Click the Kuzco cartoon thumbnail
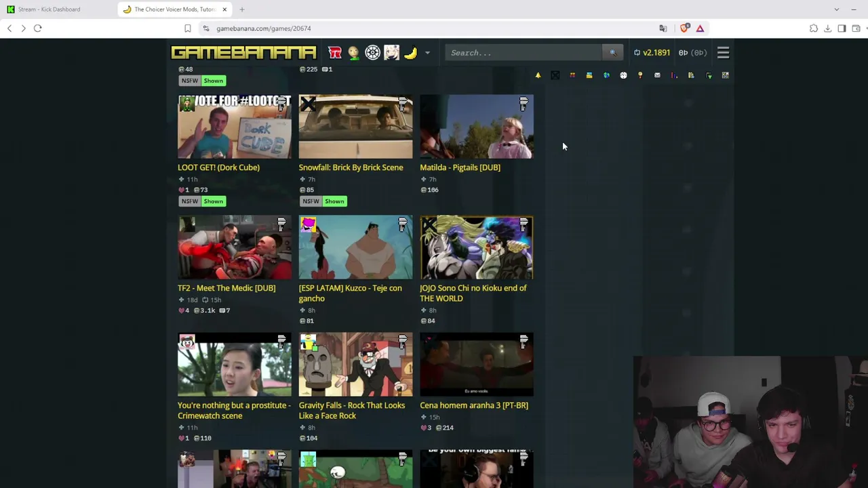Viewport: 868px width, 488px height. click(x=355, y=247)
